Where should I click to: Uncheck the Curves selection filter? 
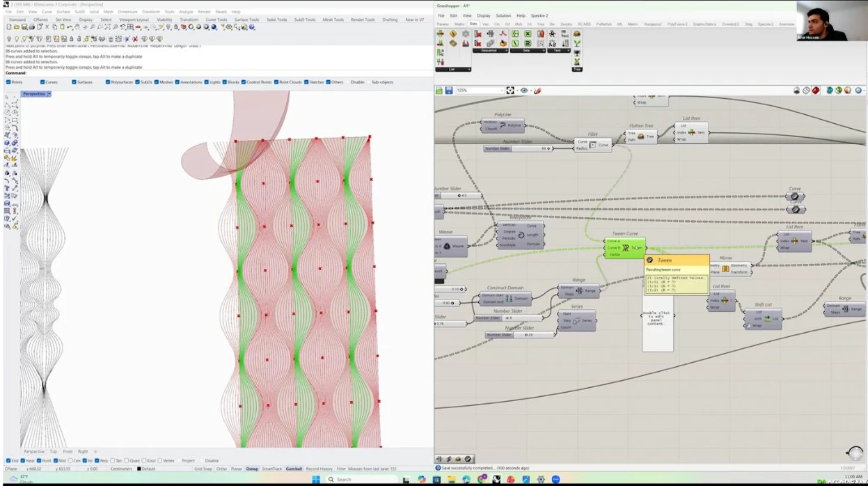[x=42, y=82]
